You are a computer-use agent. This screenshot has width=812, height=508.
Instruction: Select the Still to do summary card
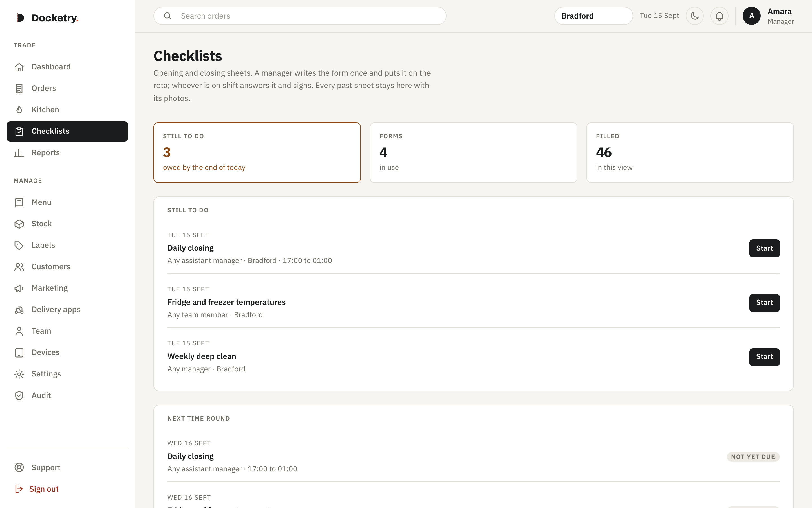pyautogui.click(x=257, y=152)
